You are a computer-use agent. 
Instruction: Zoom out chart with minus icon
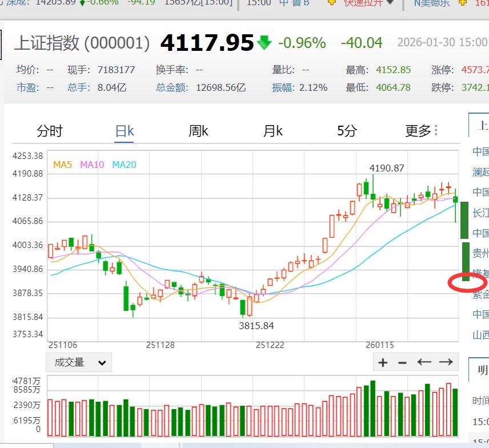point(402,363)
